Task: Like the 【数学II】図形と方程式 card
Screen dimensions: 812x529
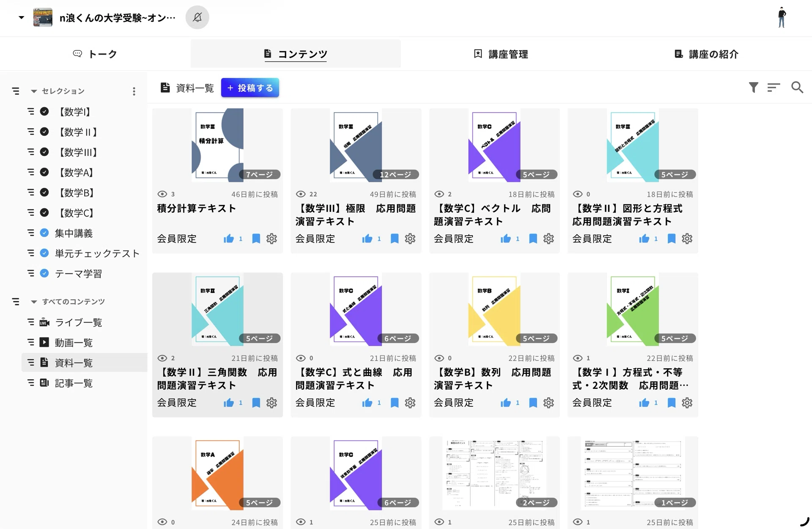Action: click(x=644, y=239)
